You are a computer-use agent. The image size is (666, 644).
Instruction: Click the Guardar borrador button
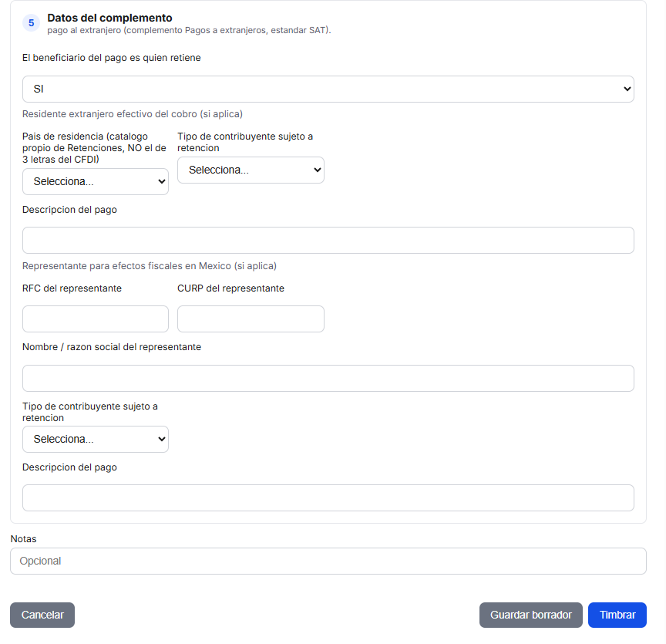pos(531,615)
